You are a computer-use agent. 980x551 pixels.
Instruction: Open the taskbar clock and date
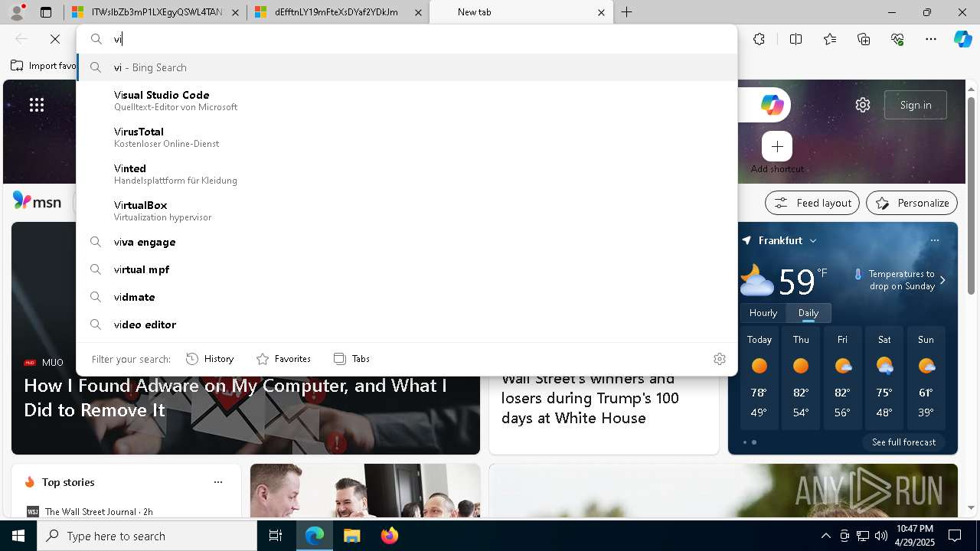pyautogui.click(x=914, y=536)
